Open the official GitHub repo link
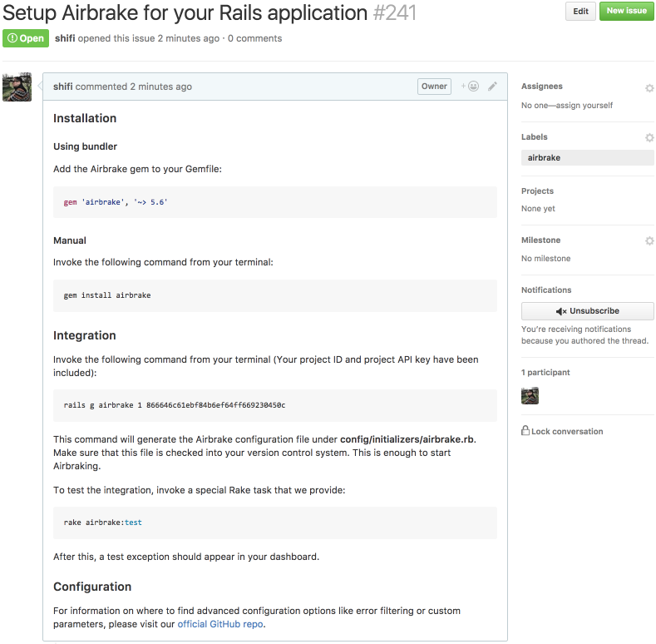The height and width of the screenshot is (644, 656). click(x=220, y=624)
